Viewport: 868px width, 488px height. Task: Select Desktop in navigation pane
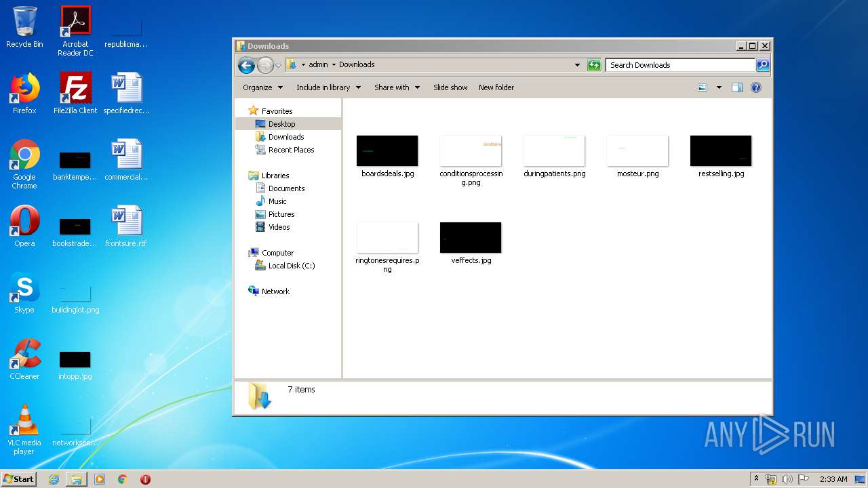(x=281, y=124)
